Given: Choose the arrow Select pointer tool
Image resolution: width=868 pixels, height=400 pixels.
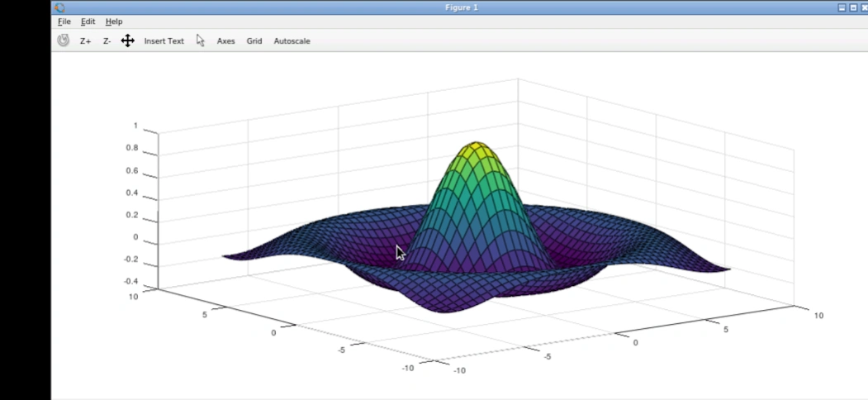Looking at the screenshot, I should [x=200, y=40].
